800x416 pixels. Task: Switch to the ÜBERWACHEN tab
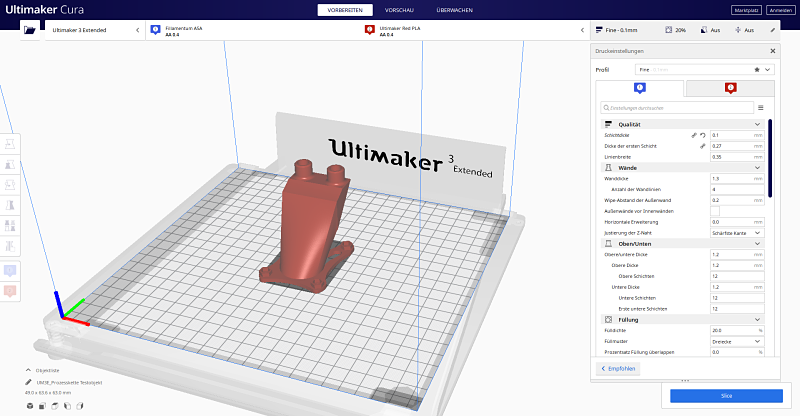[x=455, y=9]
